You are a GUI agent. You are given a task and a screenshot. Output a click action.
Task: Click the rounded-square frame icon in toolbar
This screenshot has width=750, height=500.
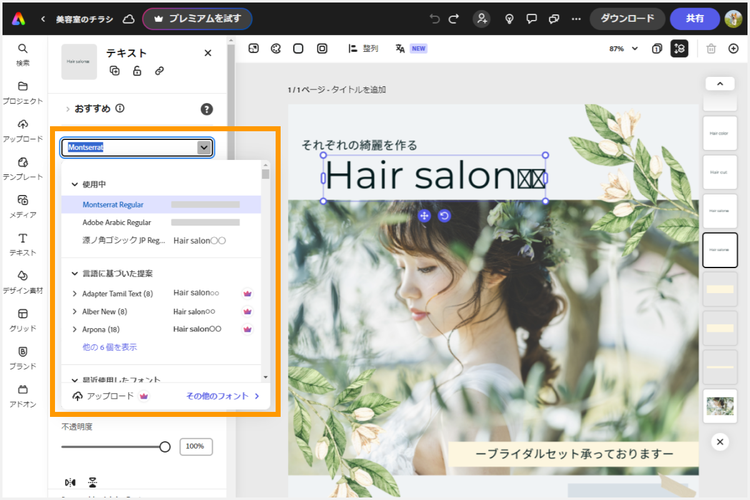(322, 48)
